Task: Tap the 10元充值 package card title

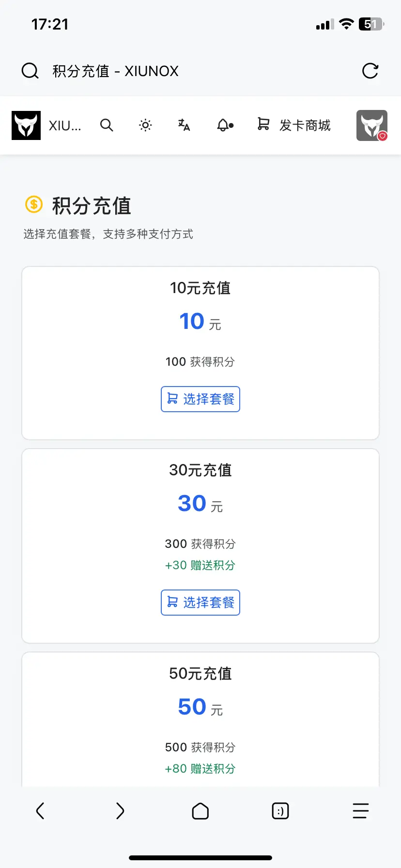Action: [x=200, y=288]
